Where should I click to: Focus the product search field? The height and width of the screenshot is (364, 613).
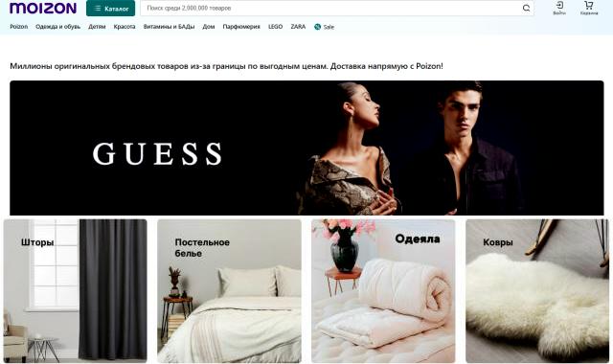[x=331, y=8]
